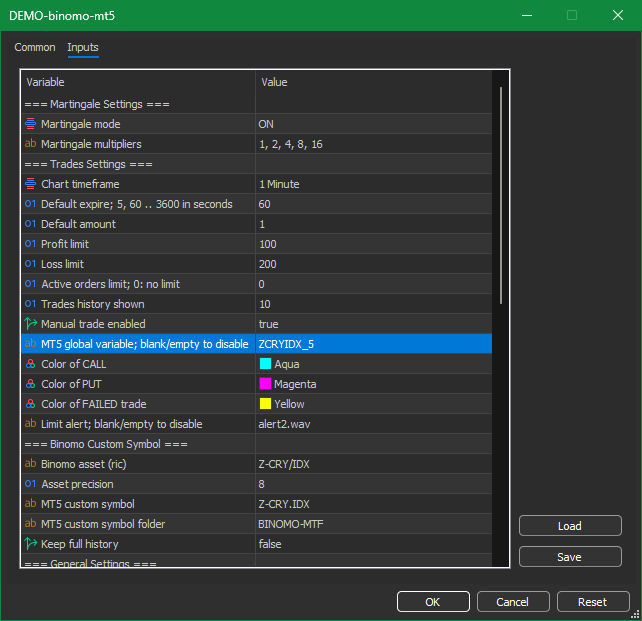Click the Binomo asset (ric) string icon

point(30,464)
